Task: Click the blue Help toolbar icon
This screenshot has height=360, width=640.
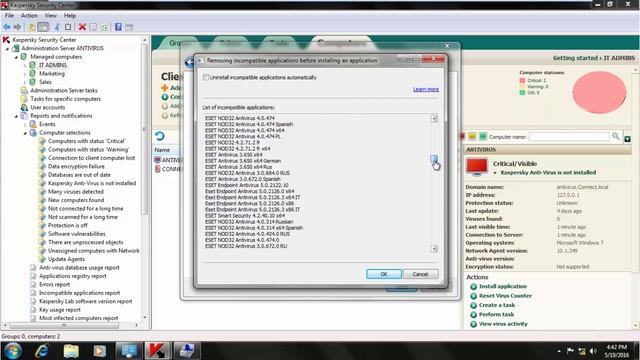Action: 118,27
